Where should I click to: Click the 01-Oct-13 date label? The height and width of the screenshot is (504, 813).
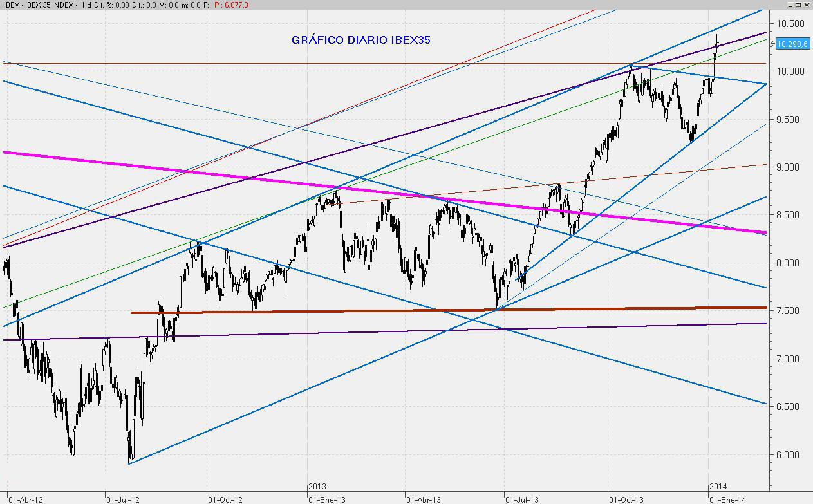[626, 499]
